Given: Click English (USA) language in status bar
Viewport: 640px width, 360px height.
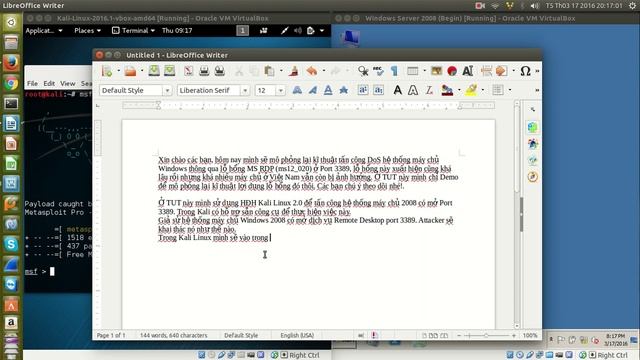Looking at the screenshot, I should [297, 336].
